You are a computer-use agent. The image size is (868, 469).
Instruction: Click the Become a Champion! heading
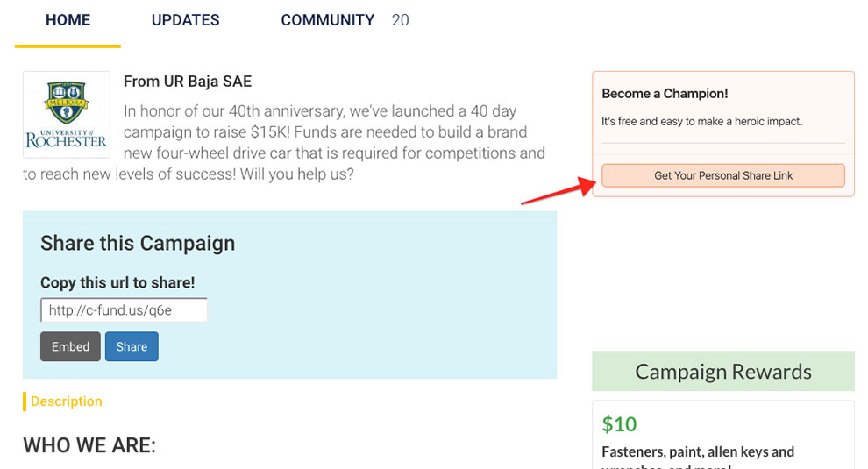click(x=665, y=94)
